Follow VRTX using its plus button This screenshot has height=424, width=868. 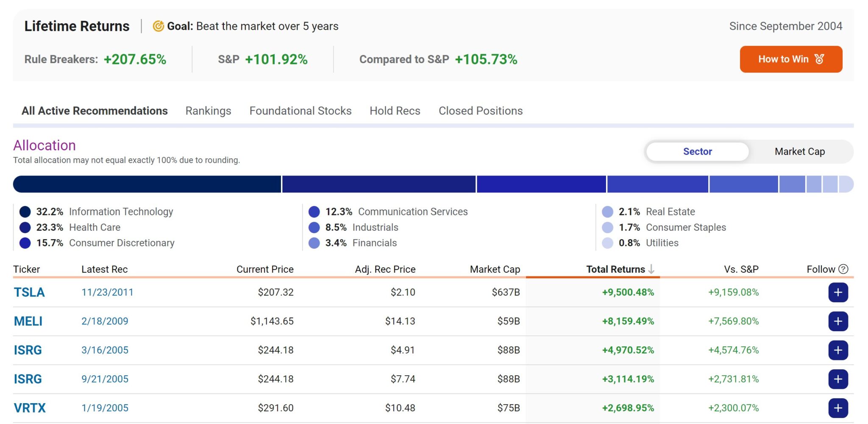(x=838, y=408)
